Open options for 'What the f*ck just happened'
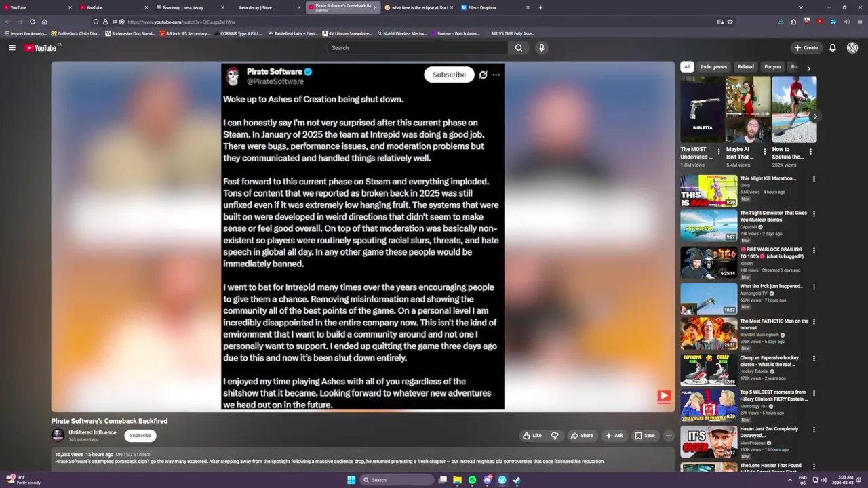This screenshot has height=488, width=868. point(814,287)
